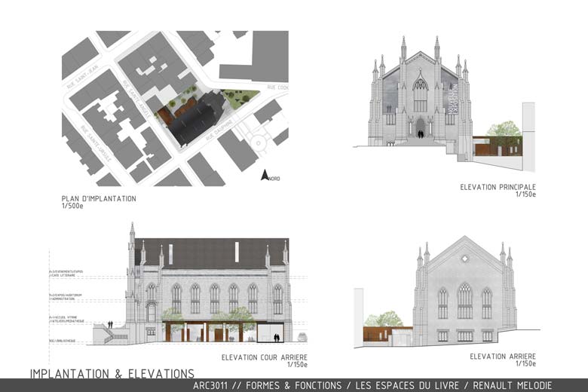Click the large central window of rear elevation
The image size is (588, 392).
[x=464, y=302]
